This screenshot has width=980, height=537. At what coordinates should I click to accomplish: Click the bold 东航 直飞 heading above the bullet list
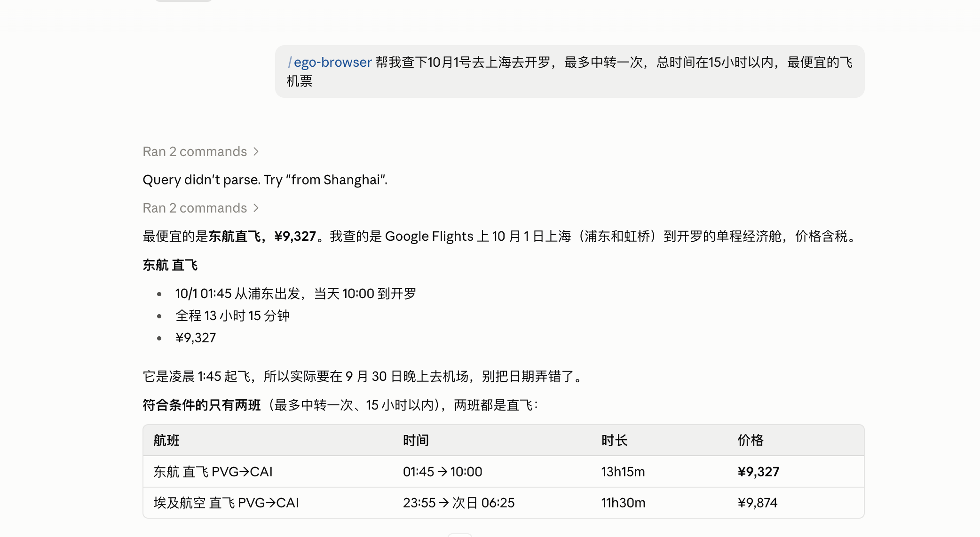click(170, 265)
